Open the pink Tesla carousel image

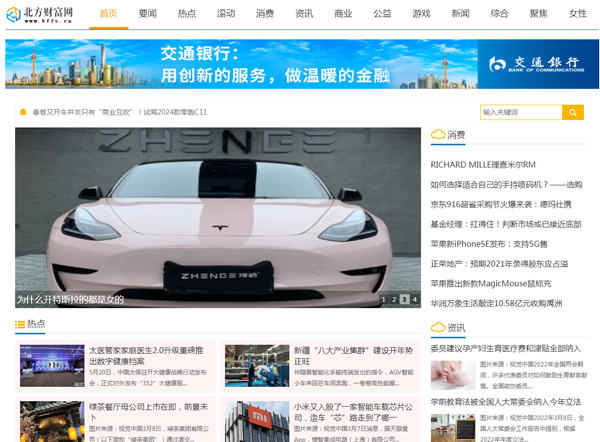tap(218, 217)
